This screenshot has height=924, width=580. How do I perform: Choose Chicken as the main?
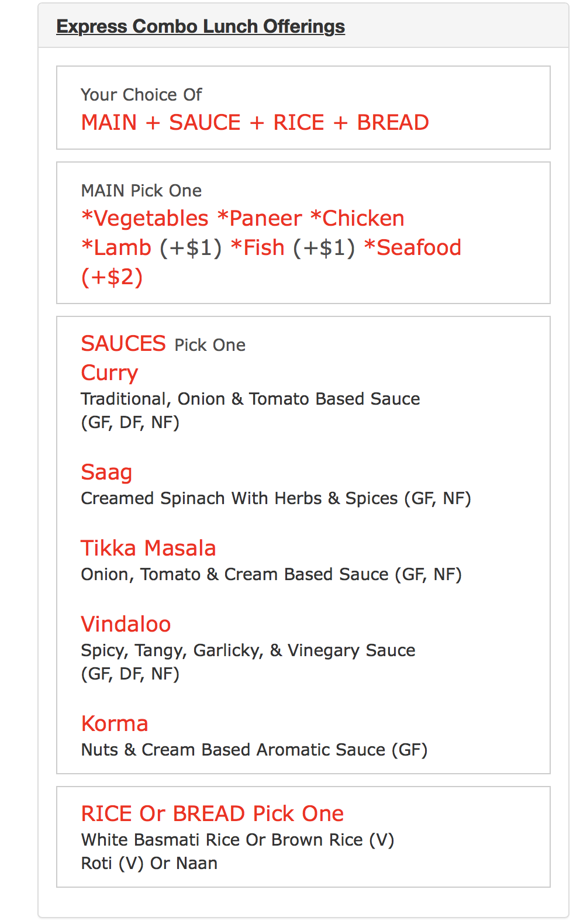(x=357, y=218)
